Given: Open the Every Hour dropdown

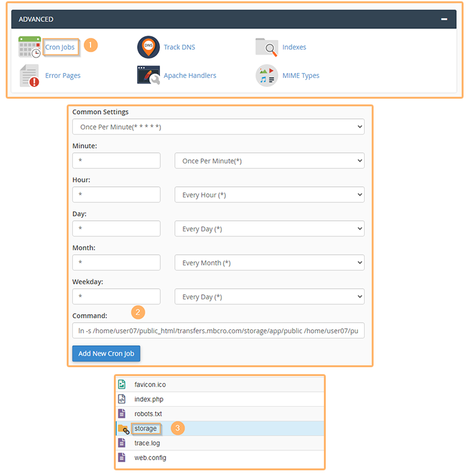Looking at the screenshot, I should coord(269,195).
